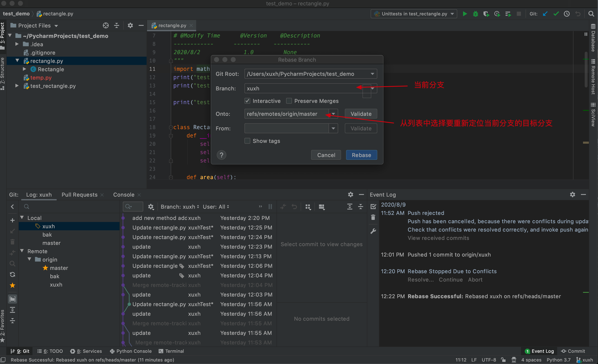Image resolution: width=598 pixels, height=364 pixels.
Task: Open Event Log gear settings
Action: pyautogui.click(x=573, y=194)
